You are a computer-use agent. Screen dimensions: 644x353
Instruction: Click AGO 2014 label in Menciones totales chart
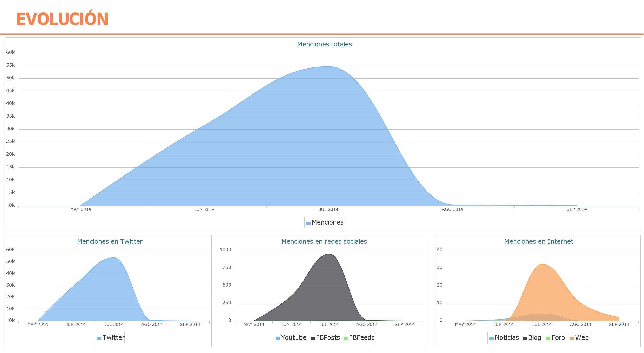(x=452, y=209)
